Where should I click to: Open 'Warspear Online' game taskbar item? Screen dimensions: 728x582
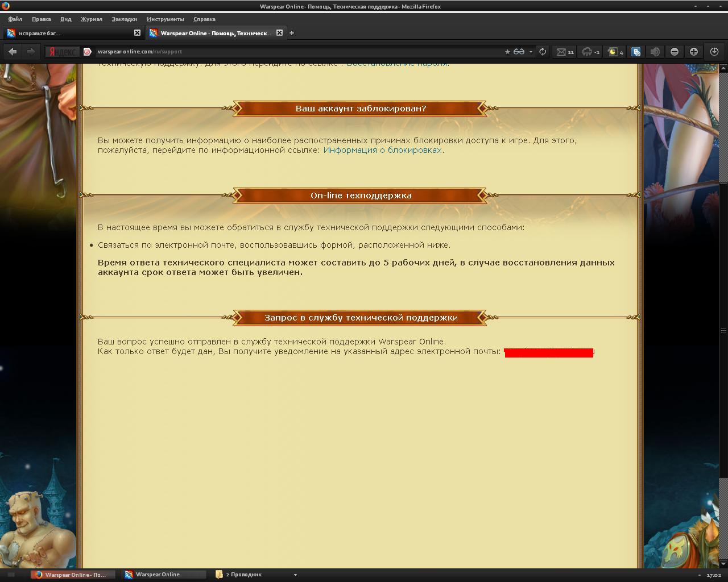coord(164,575)
